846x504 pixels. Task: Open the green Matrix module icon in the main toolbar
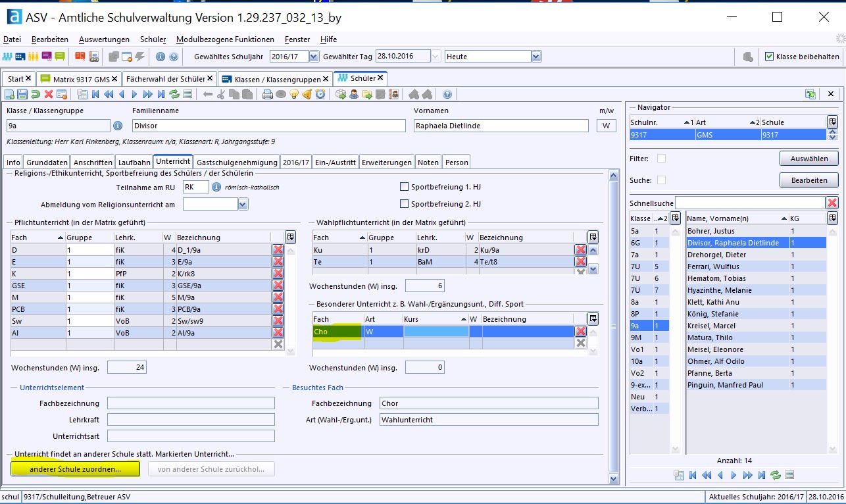[x=60, y=57]
